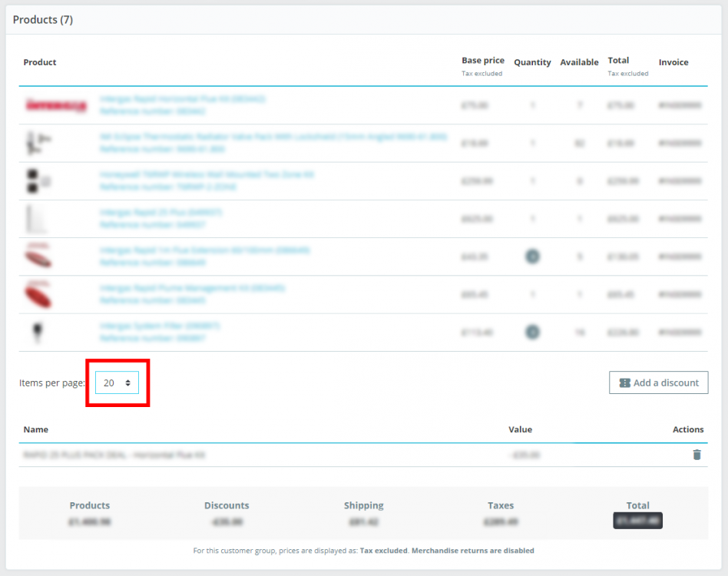Image resolution: width=728 pixels, height=576 pixels.
Task: Click the Shipping summary label
Action: click(363, 505)
